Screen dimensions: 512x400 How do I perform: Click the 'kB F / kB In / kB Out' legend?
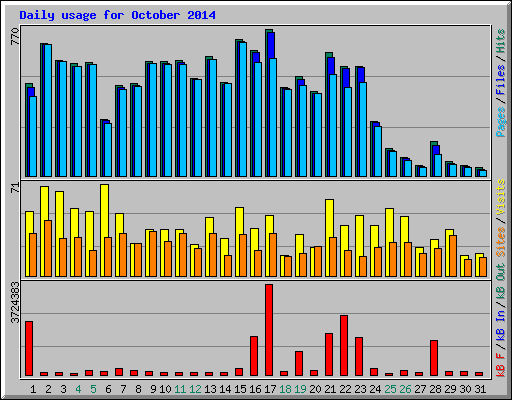pyautogui.click(x=501, y=320)
